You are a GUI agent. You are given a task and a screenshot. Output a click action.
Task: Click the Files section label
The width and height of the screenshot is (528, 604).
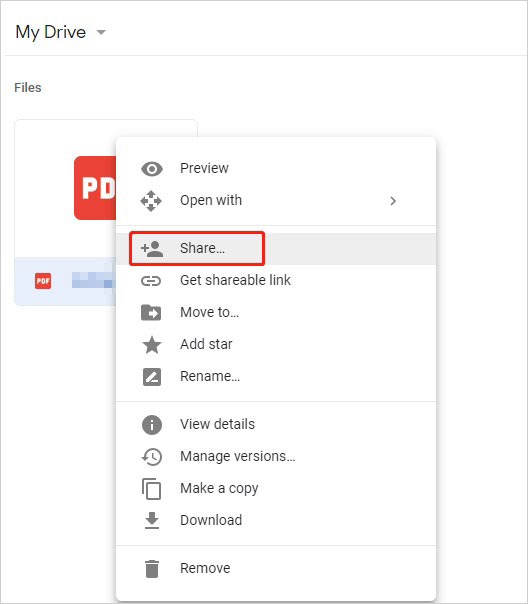pos(28,88)
